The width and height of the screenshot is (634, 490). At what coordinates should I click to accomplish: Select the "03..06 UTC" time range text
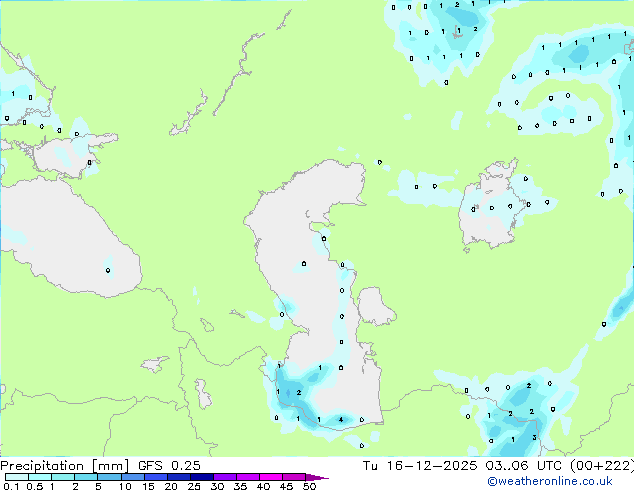tap(523, 466)
